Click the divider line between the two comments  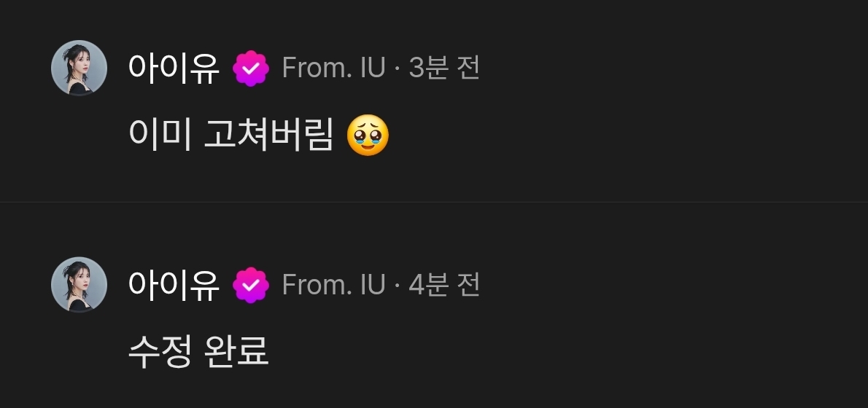pos(434,203)
